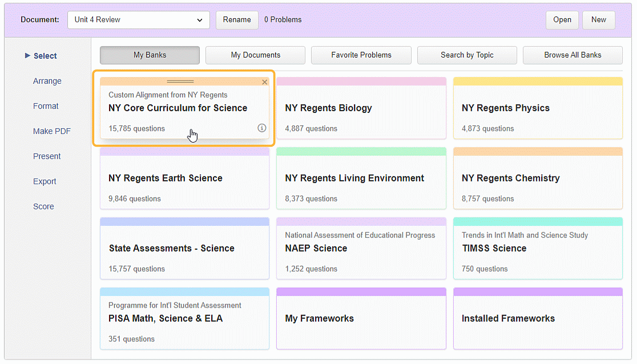Go to the Arrange step
The image size is (637, 364).
tap(47, 81)
